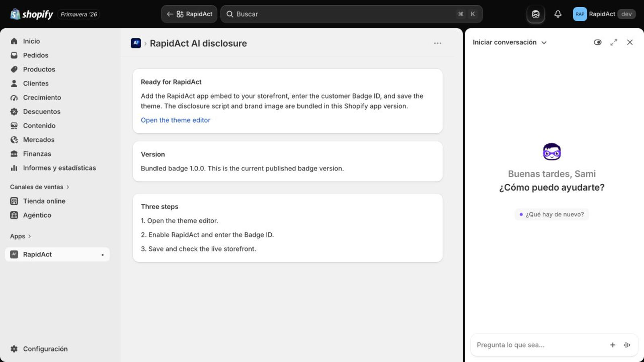Open the theme editor link
Screen dimensions: 644x362
coord(175,120)
